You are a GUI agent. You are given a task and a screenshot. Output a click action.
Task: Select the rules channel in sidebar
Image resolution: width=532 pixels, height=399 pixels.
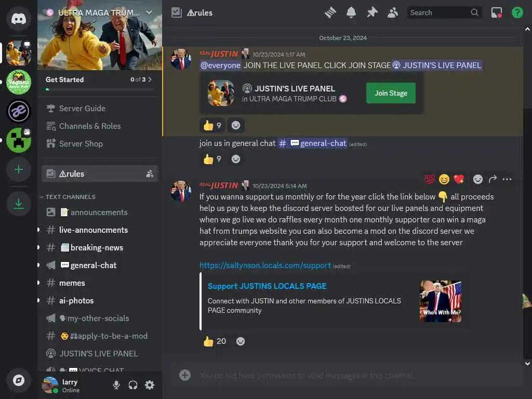(100, 174)
